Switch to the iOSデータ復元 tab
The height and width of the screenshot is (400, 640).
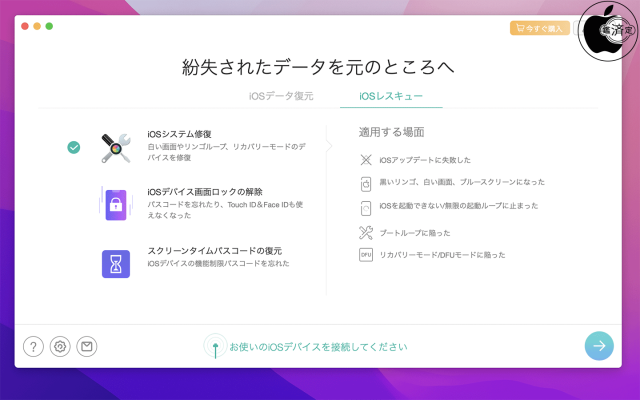pos(281,96)
